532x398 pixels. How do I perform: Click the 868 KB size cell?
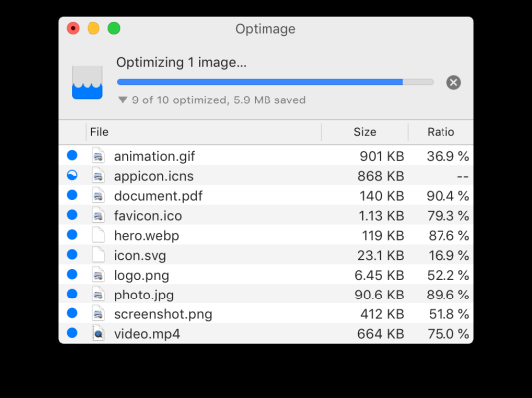(x=380, y=176)
